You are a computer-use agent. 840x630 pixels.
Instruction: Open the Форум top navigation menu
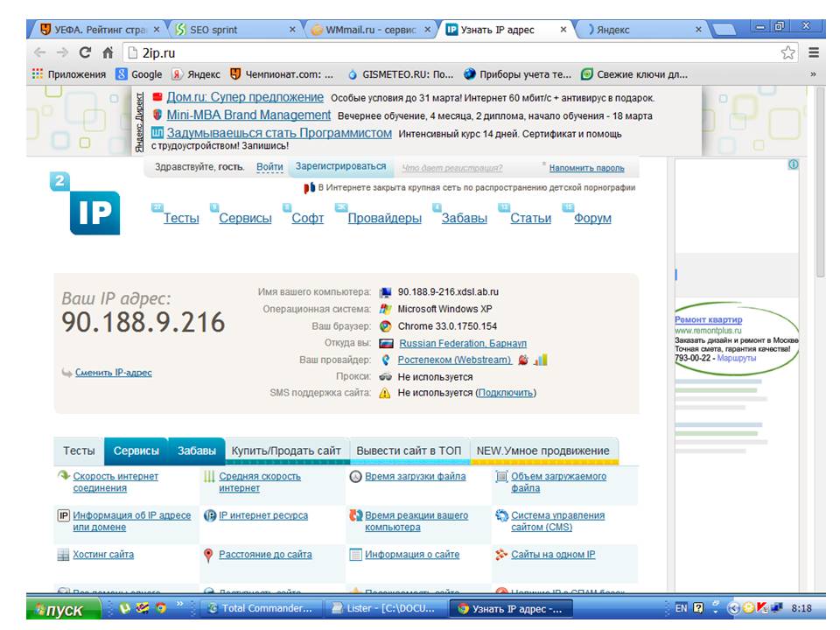(592, 218)
